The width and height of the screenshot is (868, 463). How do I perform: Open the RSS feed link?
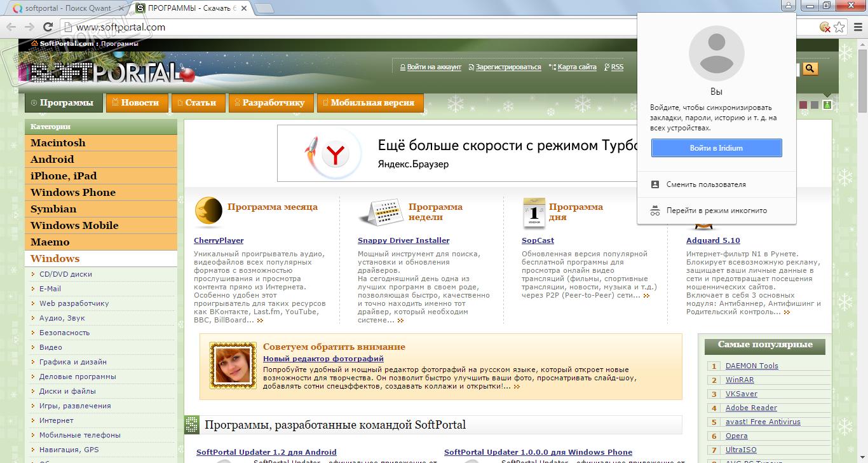(x=617, y=67)
